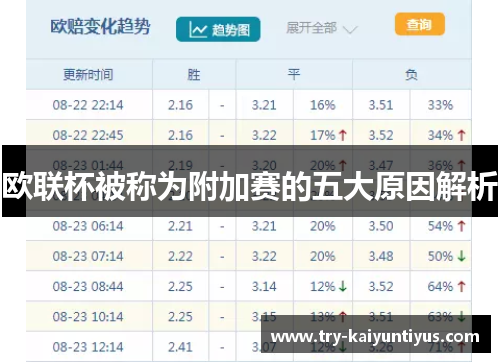
Task: Select the 08-23 08:44 timestamp cell
Action: 88,286
